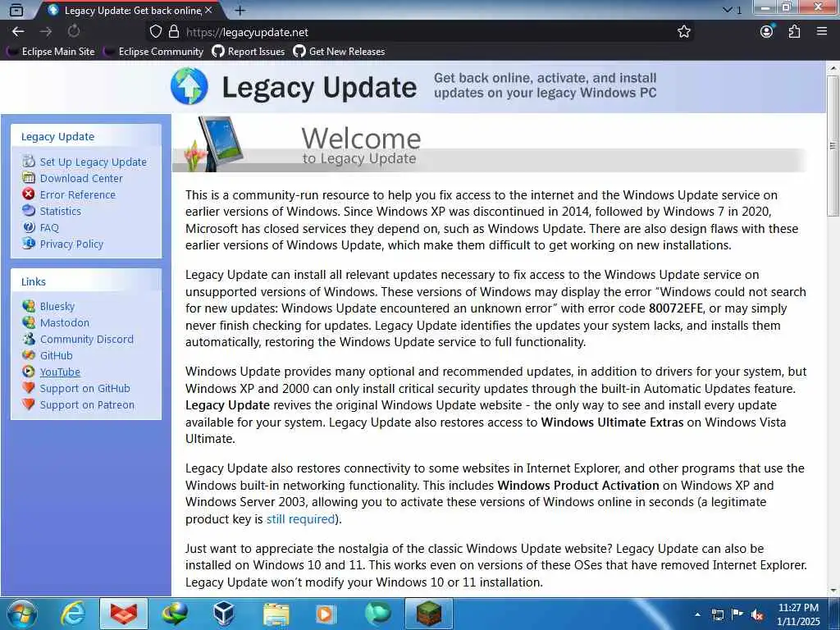
Task: Click the Support on GitHub heart icon
Action: 29,388
